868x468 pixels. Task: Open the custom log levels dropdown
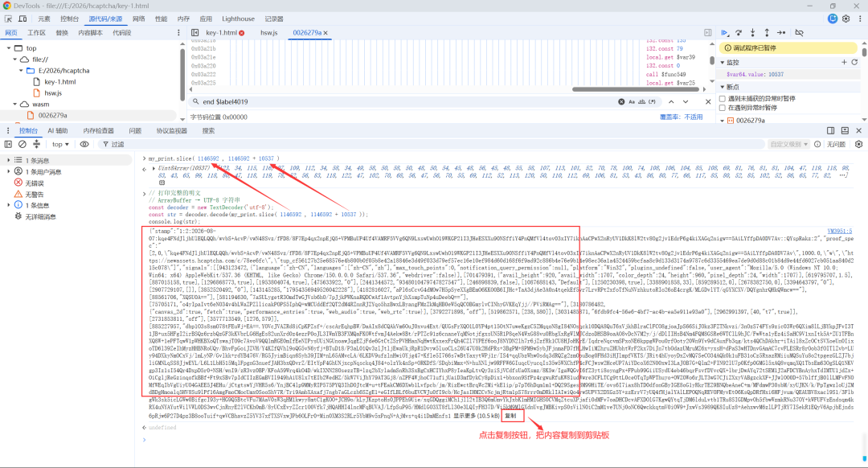pyautogui.click(x=789, y=144)
